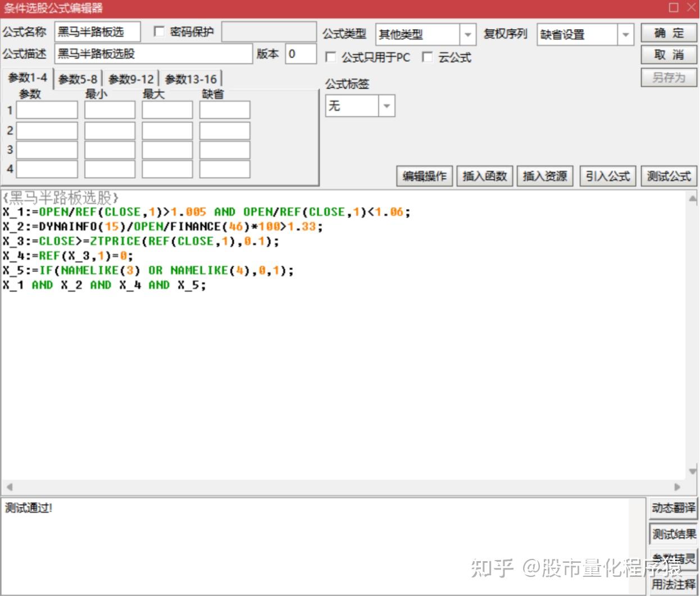
Task: Click parameter row 1 最小 field
Action: coord(110,110)
